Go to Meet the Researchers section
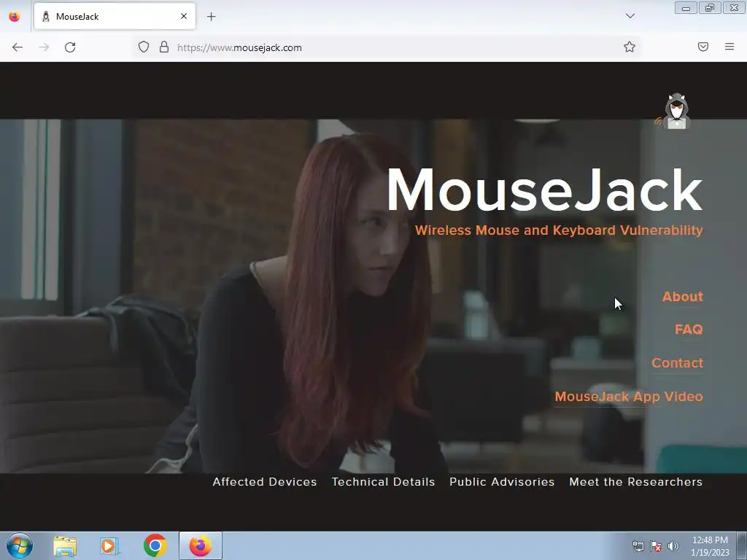The height and width of the screenshot is (560, 747). point(635,482)
